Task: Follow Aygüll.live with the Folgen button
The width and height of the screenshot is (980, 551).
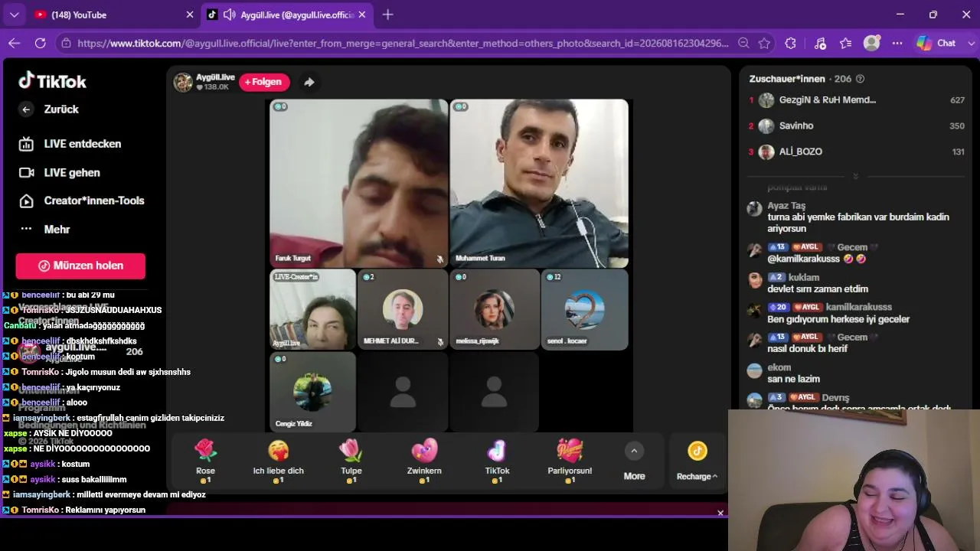Action: pyautogui.click(x=264, y=82)
